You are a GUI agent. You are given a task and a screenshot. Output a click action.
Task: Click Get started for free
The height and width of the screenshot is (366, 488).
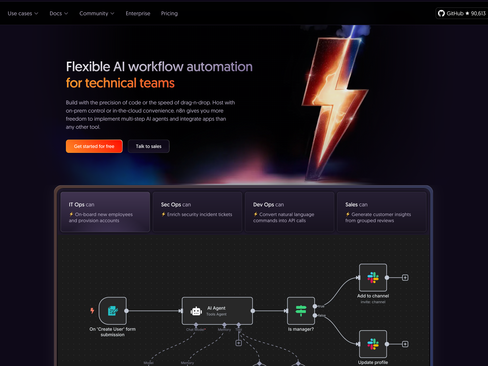click(94, 146)
